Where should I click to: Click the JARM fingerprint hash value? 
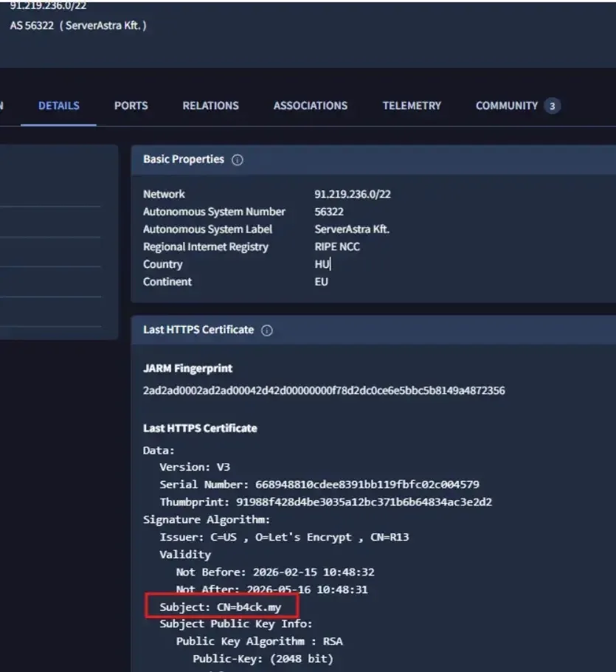point(324,390)
